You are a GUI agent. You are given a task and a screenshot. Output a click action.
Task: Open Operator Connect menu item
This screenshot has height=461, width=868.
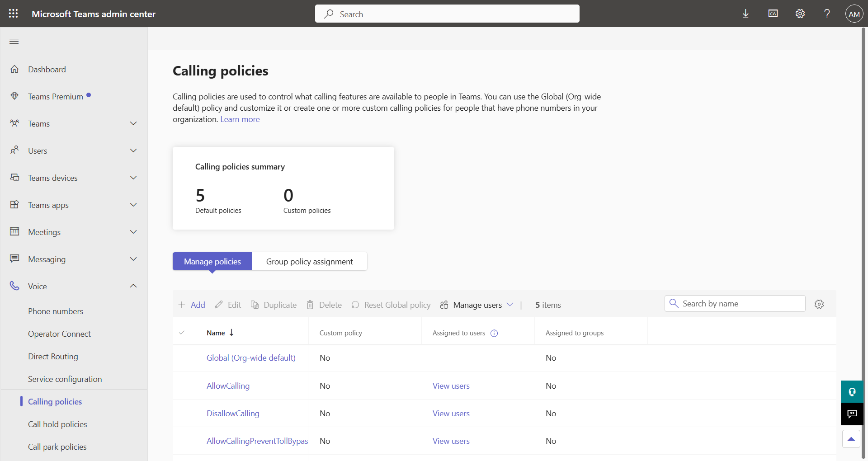point(59,334)
